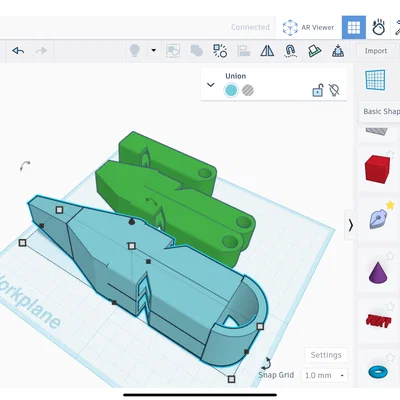Screen dimensions: 400x400
Task: Toggle the show all lightbulb icon
Action: point(134,51)
